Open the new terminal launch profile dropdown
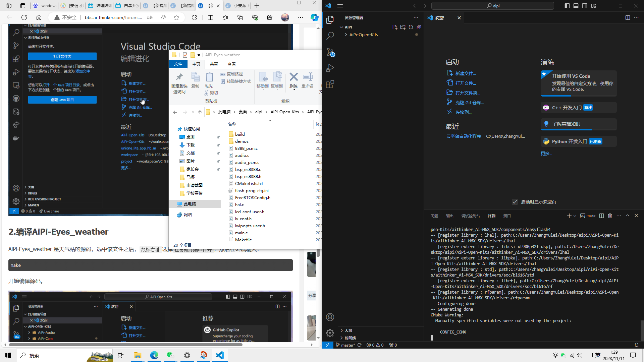Viewport: 644px width, 362px height. click(575, 216)
